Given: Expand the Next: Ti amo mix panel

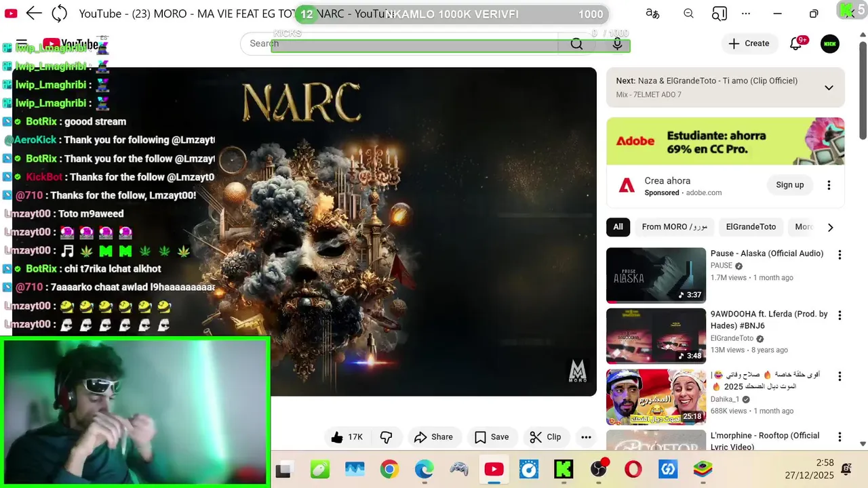Looking at the screenshot, I should [x=829, y=87].
